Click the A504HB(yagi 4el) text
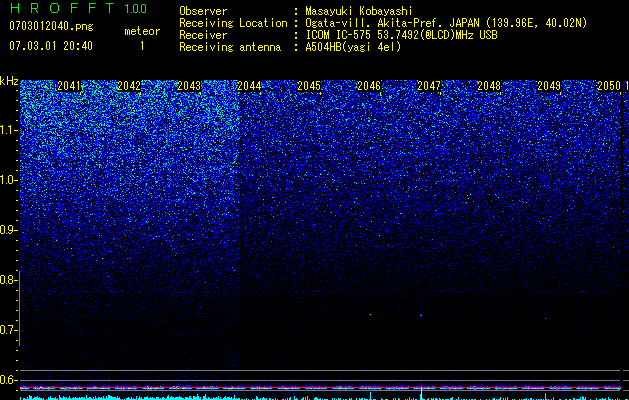The height and width of the screenshot is (400, 629). (353, 47)
